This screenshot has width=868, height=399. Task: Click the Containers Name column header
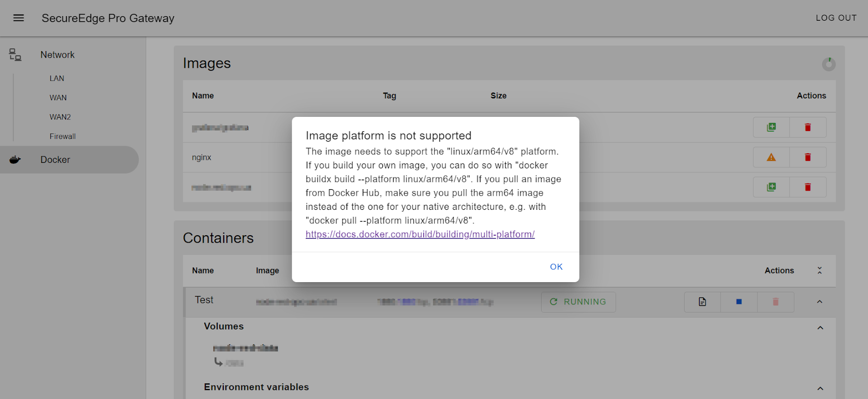[203, 271]
